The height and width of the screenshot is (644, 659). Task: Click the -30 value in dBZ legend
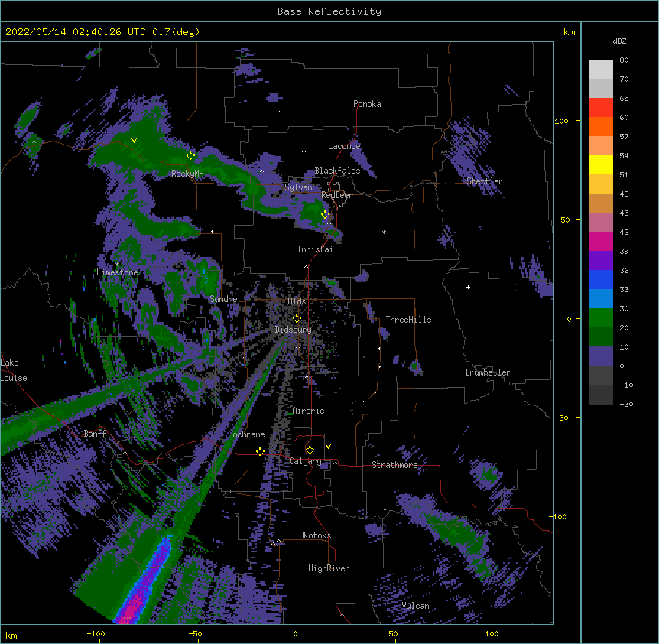point(626,405)
